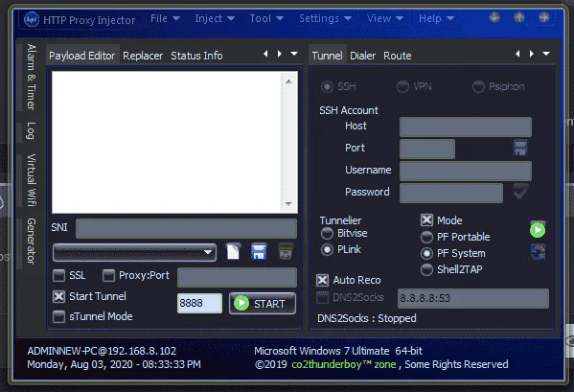Move payload editor view up with the top arrow

click(288, 81)
